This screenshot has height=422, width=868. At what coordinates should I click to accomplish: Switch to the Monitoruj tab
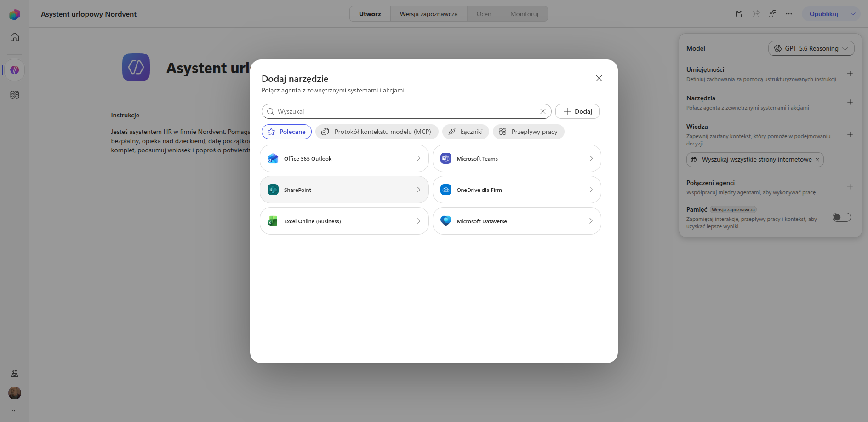(x=524, y=14)
